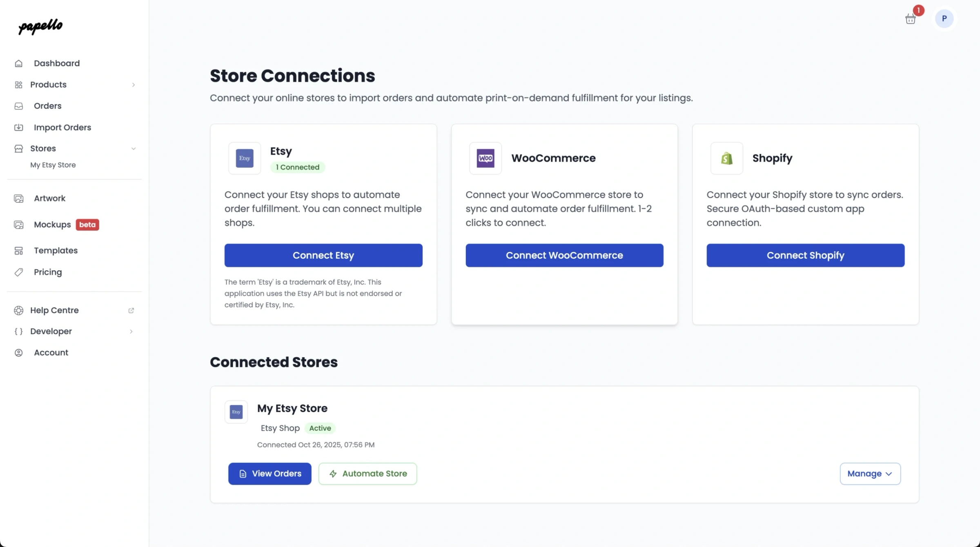Expand the Developer sidebar section
The height and width of the screenshot is (547, 980).
tap(131, 331)
